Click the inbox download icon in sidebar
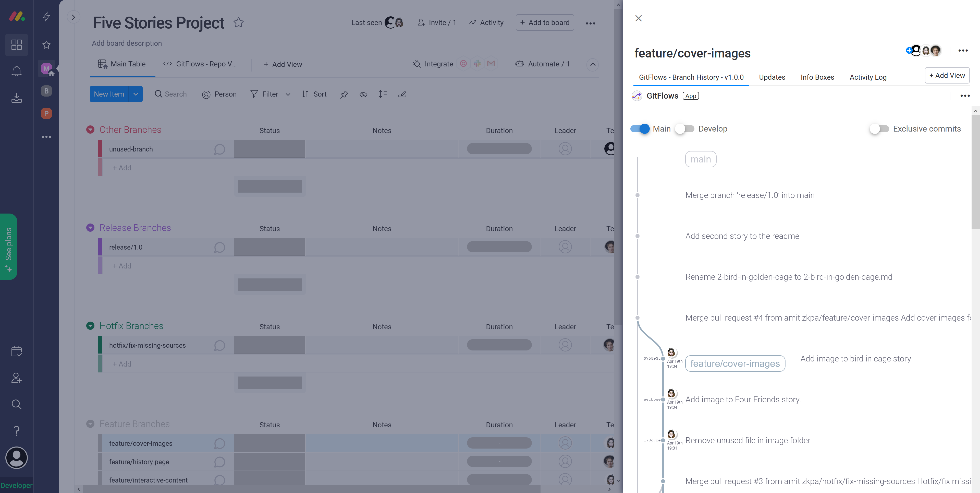Image resolution: width=980 pixels, height=493 pixels. coord(16,98)
